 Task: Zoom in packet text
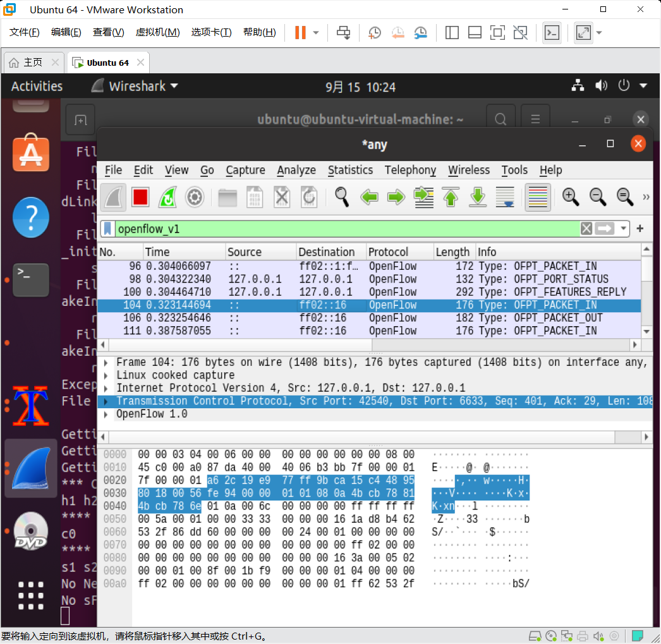(570, 197)
